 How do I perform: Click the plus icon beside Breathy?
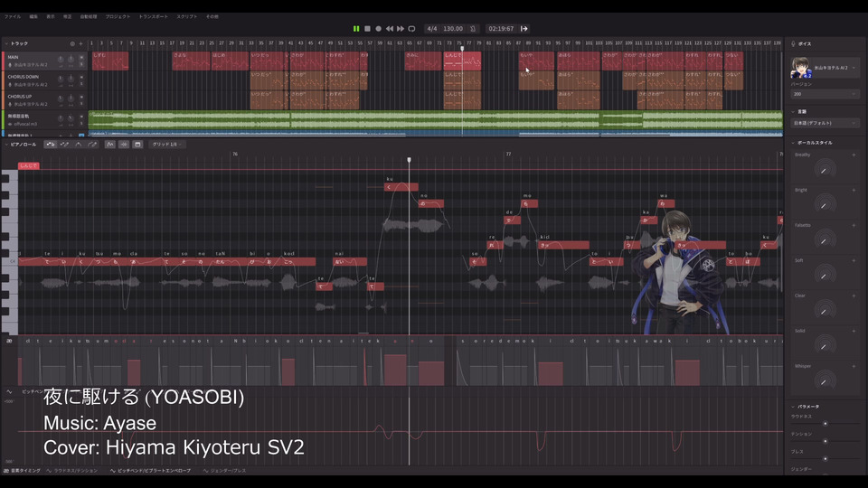854,155
